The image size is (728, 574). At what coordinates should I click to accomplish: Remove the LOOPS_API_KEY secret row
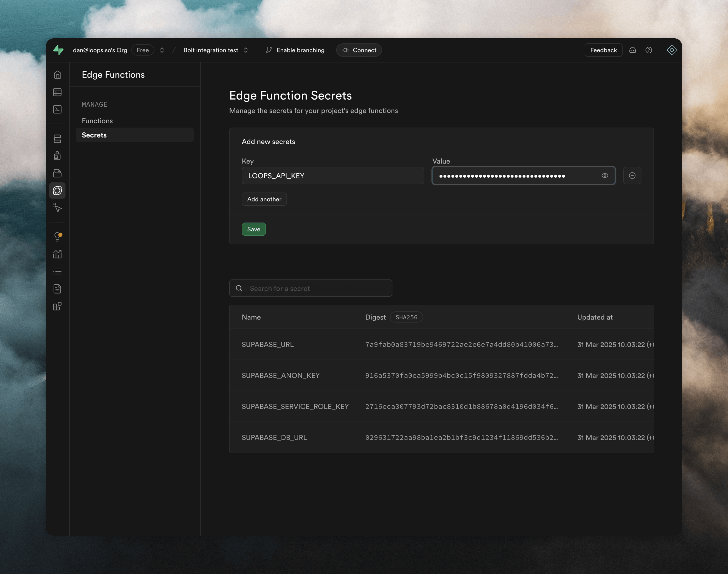coord(632,175)
